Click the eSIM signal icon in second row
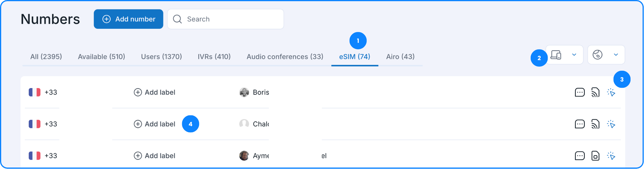 point(595,124)
